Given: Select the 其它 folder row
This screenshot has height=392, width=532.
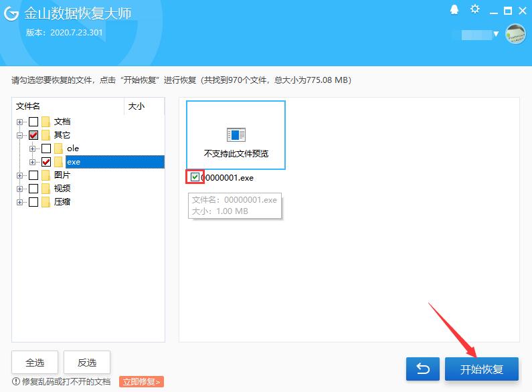Looking at the screenshot, I should pyautogui.click(x=62, y=135).
